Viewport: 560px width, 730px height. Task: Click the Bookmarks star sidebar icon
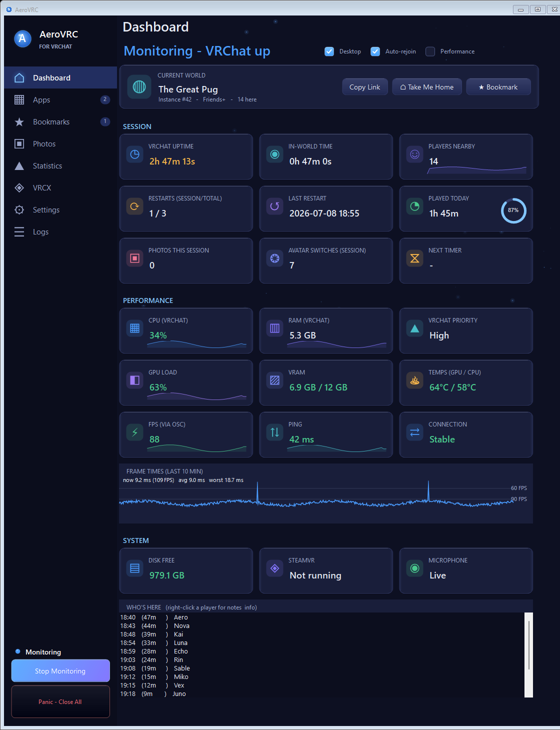click(x=19, y=122)
